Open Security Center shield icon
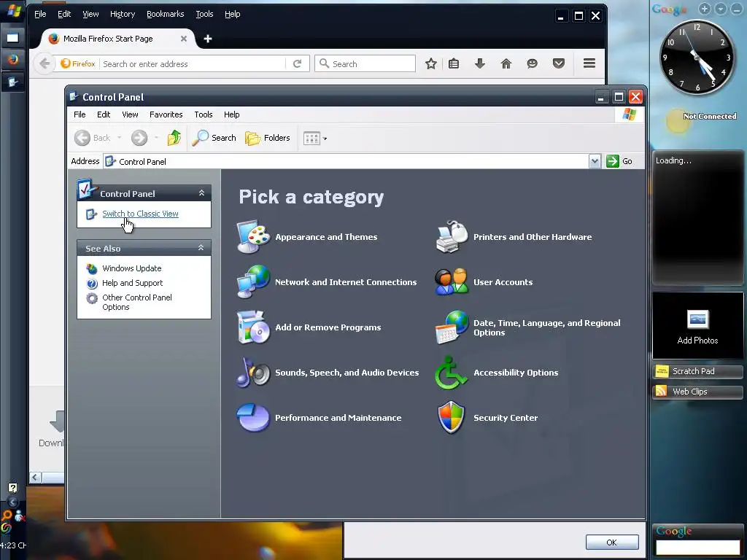The width and height of the screenshot is (747, 560). [x=452, y=418]
